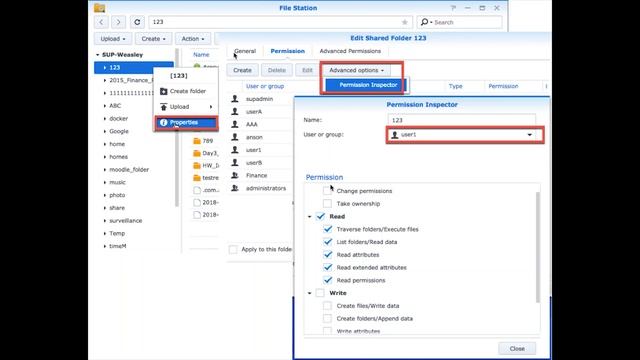640x360 pixels.
Task: Click the 789 folder icon
Action: (x=197, y=141)
